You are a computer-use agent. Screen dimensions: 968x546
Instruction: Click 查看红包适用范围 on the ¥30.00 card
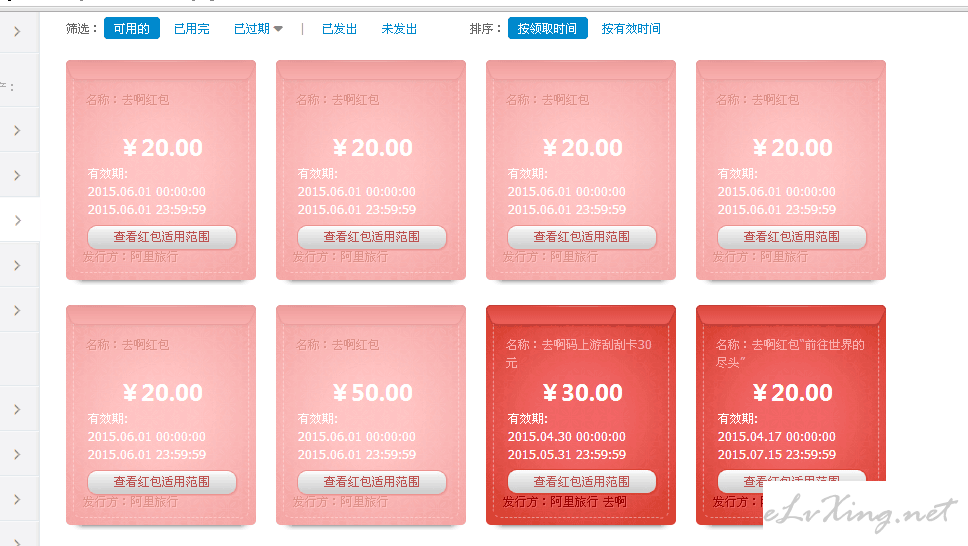[x=581, y=482]
